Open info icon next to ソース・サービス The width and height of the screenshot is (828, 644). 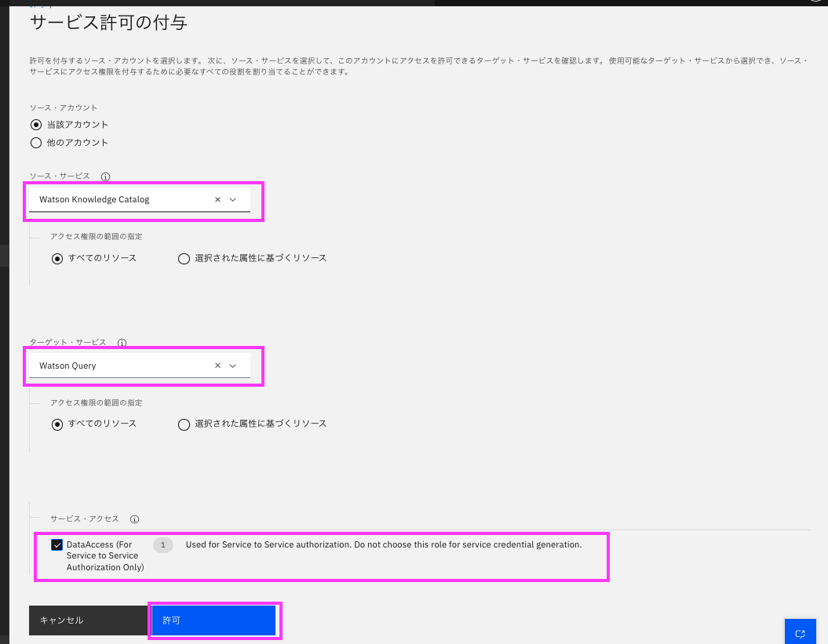(106, 176)
